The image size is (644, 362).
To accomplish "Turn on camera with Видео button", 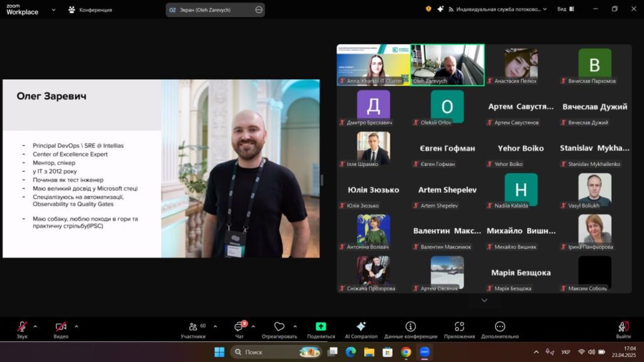I will pyautogui.click(x=60, y=327).
